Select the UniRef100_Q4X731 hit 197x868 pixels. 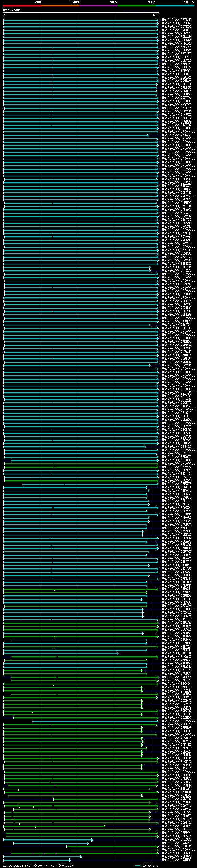click(177, 569)
